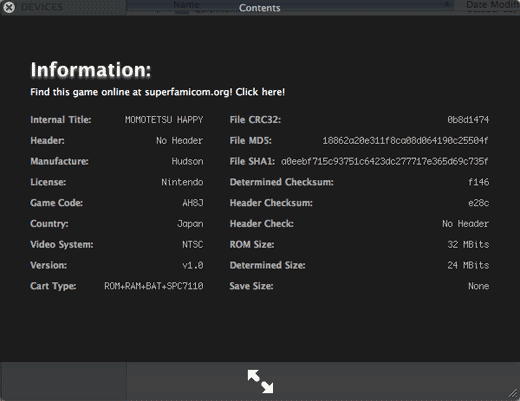Select the v1.0 version value
The height and width of the screenshot is (401, 520).
193,265
